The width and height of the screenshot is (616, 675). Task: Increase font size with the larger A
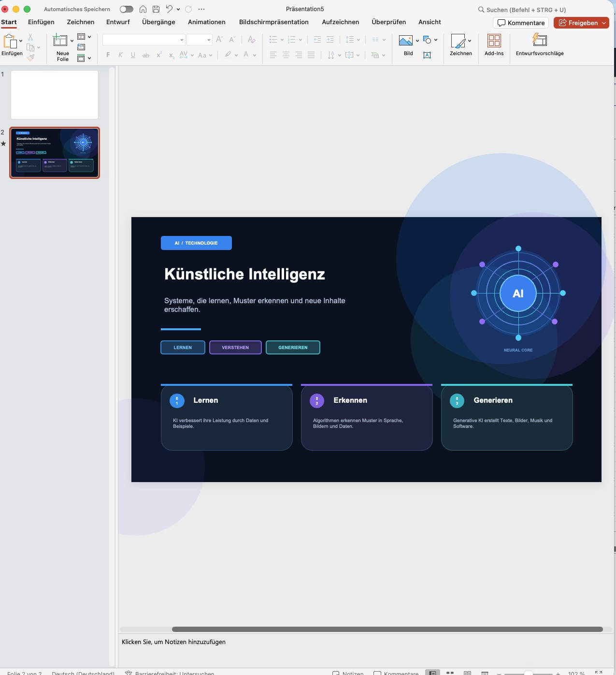tap(219, 40)
